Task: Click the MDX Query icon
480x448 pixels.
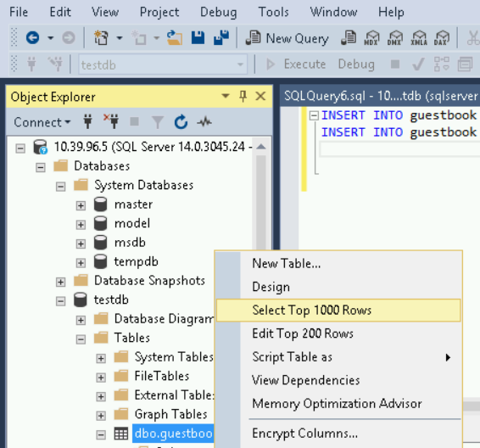Action: tap(371, 38)
